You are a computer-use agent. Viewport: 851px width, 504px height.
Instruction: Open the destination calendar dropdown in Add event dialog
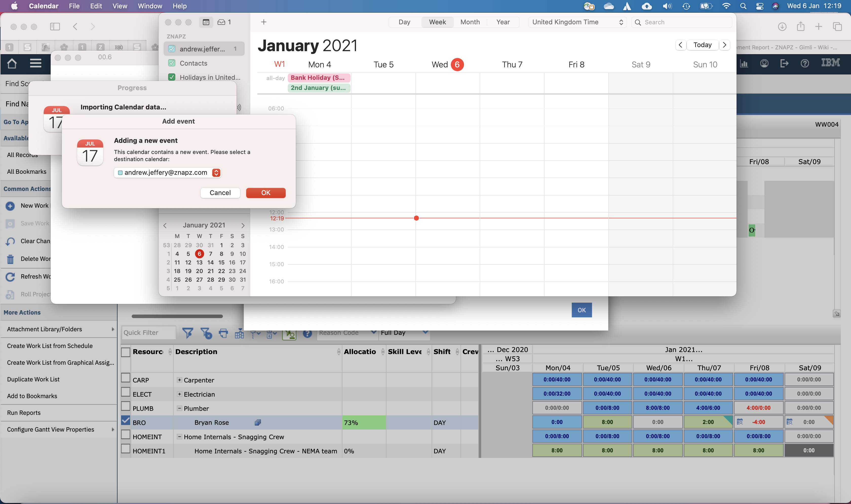[x=216, y=172]
